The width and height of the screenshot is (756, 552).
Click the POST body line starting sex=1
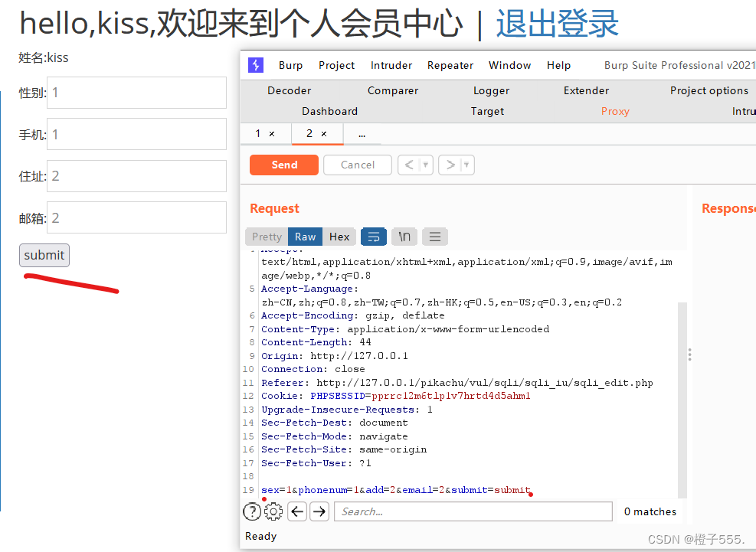point(395,490)
